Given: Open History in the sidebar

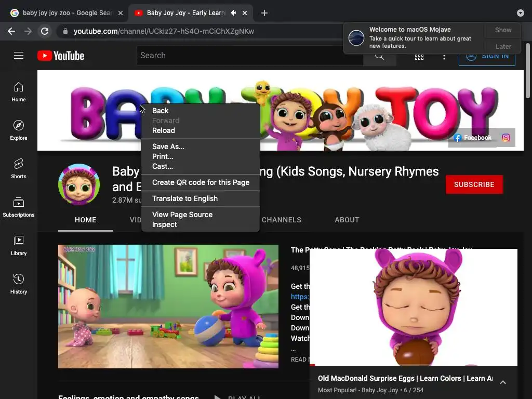Looking at the screenshot, I should [19, 284].
